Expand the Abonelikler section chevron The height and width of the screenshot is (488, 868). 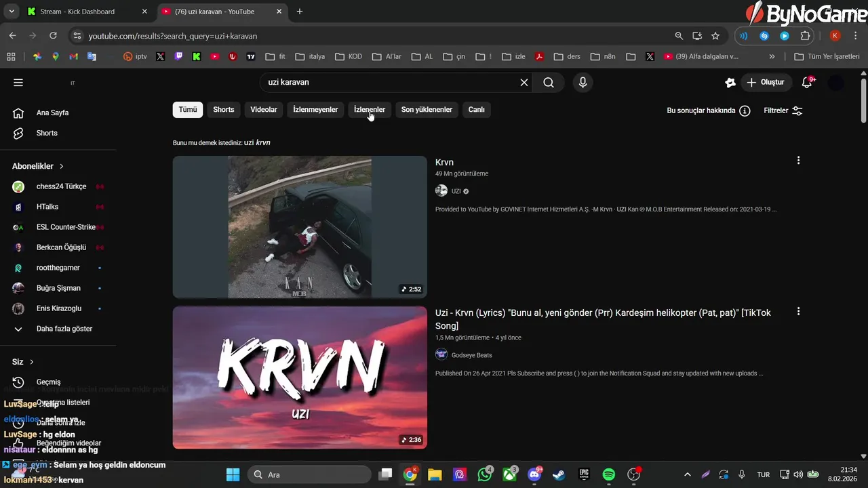[62, 166]
